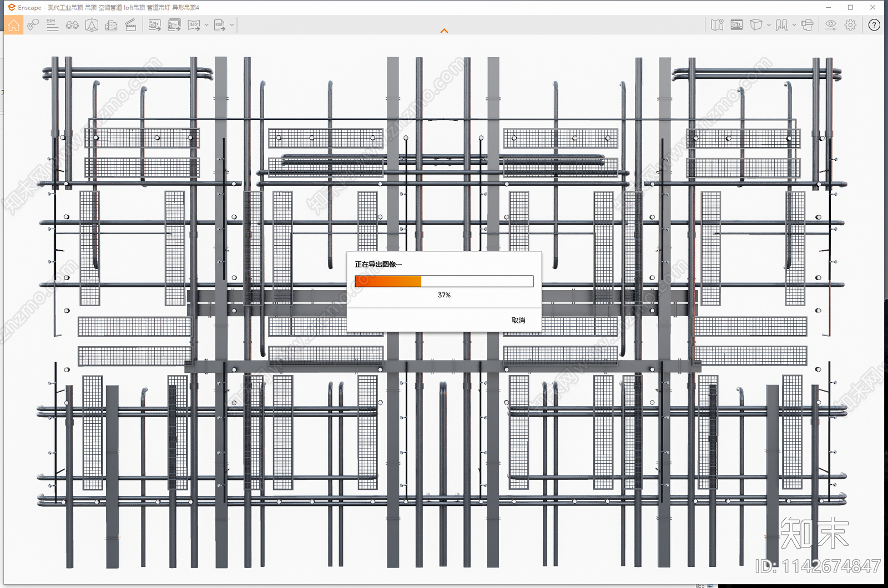Image resolution: width=888 pixels, height=588 pixels.
Task: Open the help question mark icon
Action: click(874, 25)
